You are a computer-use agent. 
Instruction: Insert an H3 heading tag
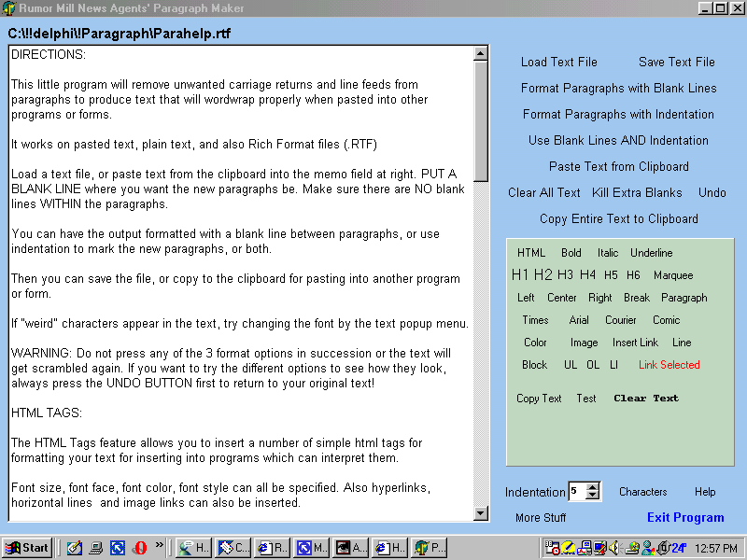[565, 274]
